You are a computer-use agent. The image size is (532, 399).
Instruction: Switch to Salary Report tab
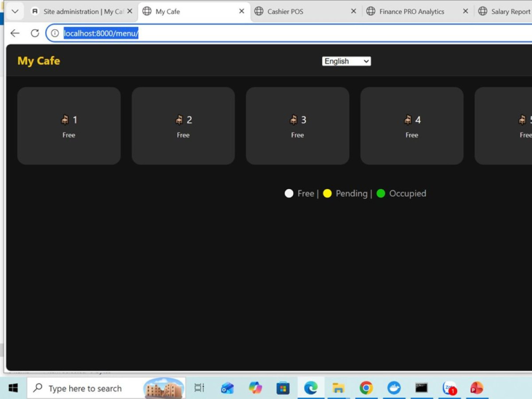point(504,12)
